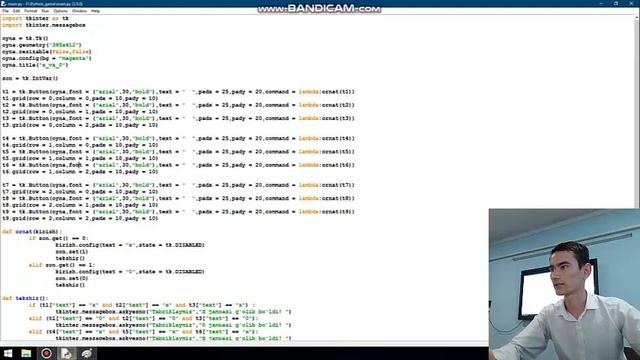640x360 pixels.
Task: Click the vertical scrollbar up arrow
Action: tap(636, 17)
